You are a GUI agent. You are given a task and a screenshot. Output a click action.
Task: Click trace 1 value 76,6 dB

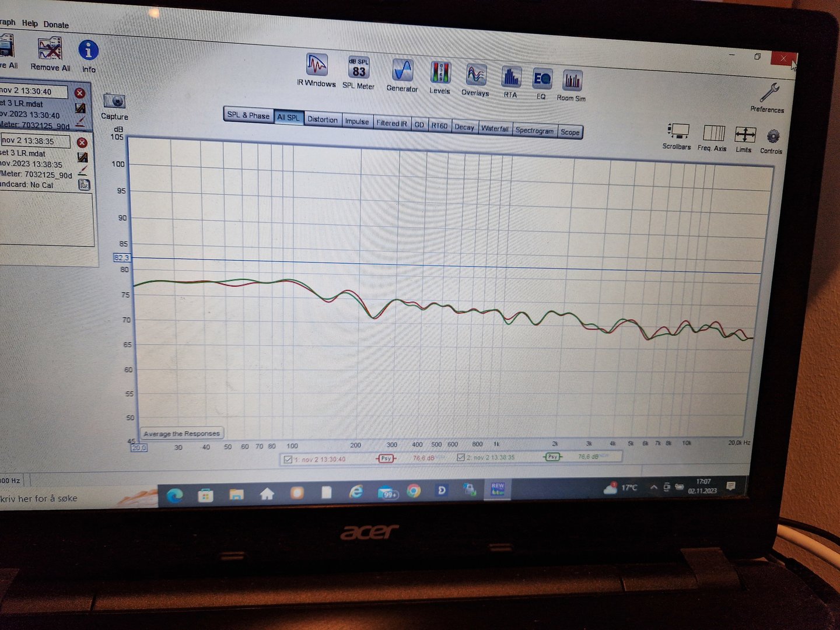(423, 458)
